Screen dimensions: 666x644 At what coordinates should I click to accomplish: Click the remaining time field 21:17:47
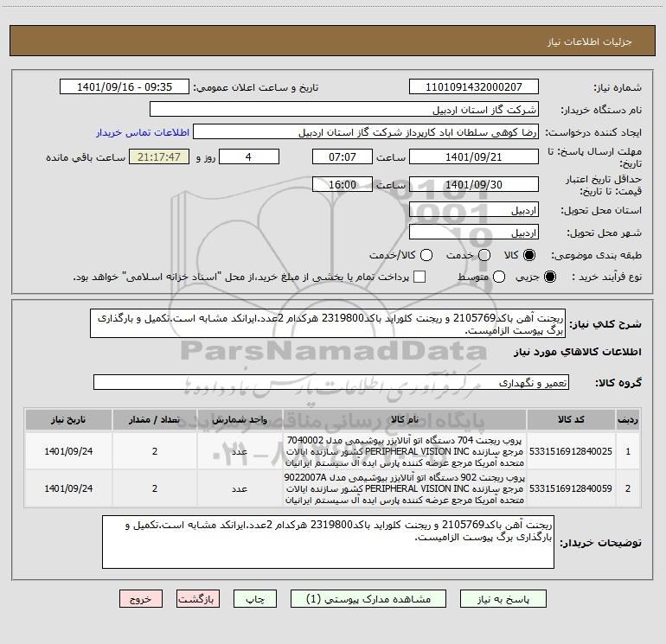pyautogui.click(x=159, y=156)
